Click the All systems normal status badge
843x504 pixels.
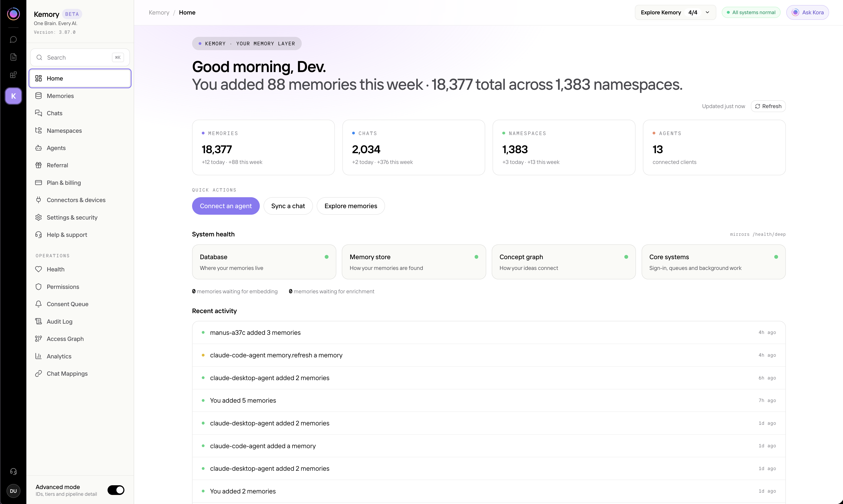click(751, 13)
